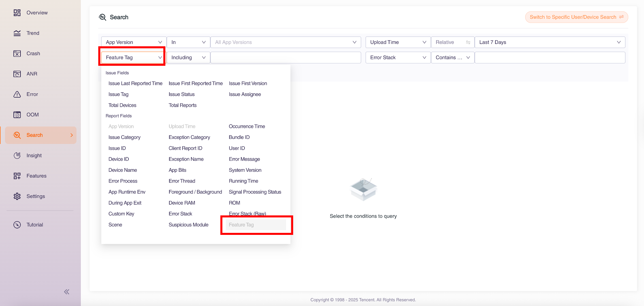Open the Overview dashboard icon
Screen dimensions: 644x306
point(17,13)
